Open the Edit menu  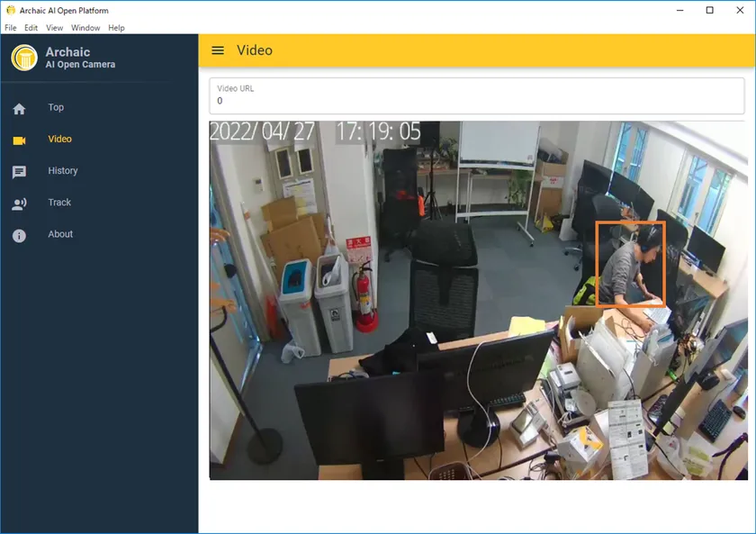coord(31,28)
